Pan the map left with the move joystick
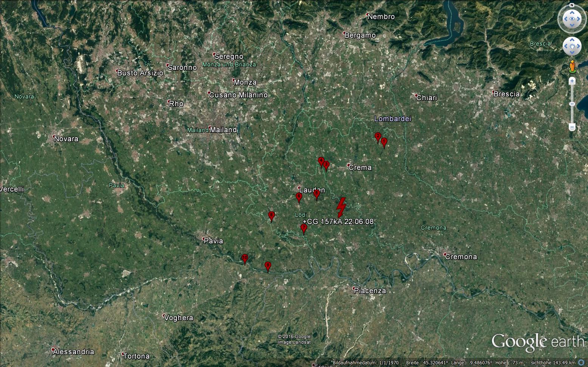The height and width of the screenshot is (367, 588). 565,46
